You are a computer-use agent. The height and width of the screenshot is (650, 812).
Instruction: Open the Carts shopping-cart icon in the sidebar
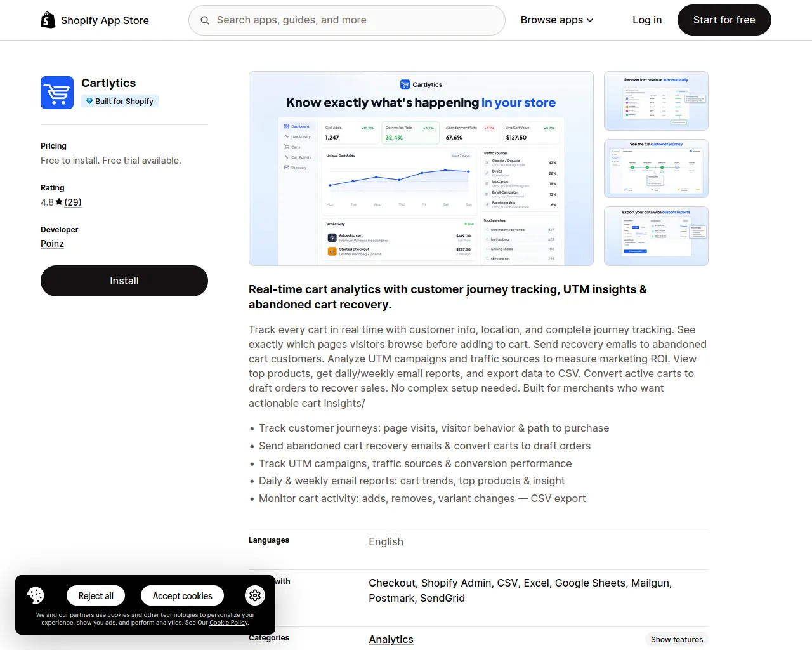[x=287, y=147]
